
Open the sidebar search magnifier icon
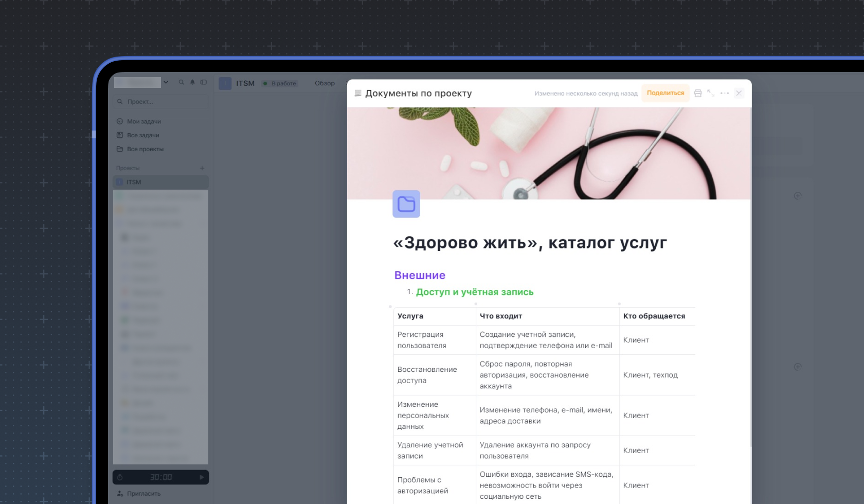[x=182, y=82]
